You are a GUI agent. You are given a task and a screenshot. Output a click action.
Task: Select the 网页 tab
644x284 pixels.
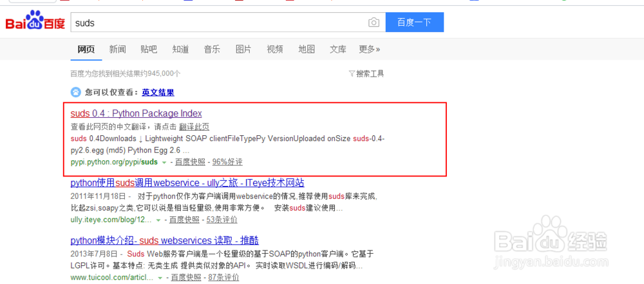(x=86, y=50)
